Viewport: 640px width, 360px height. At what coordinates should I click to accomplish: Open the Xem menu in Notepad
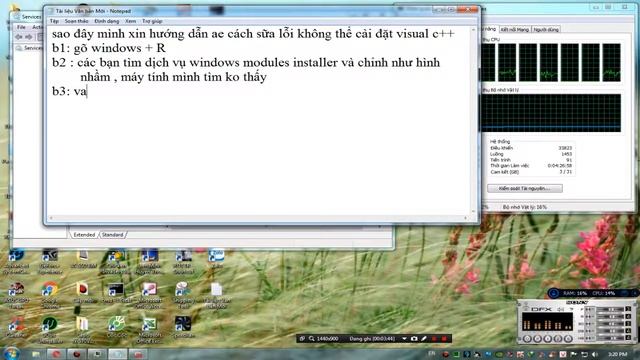(130, 21)
